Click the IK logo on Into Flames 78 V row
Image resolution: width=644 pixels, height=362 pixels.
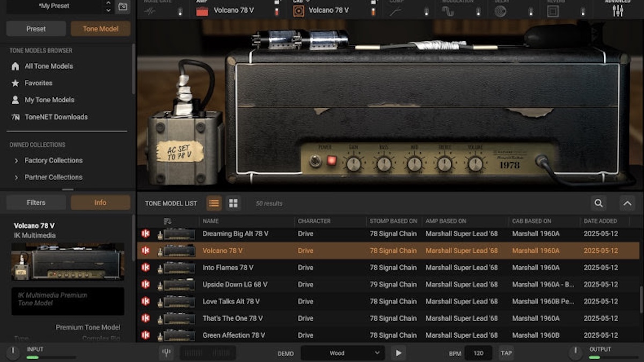(x=145, y=268)
